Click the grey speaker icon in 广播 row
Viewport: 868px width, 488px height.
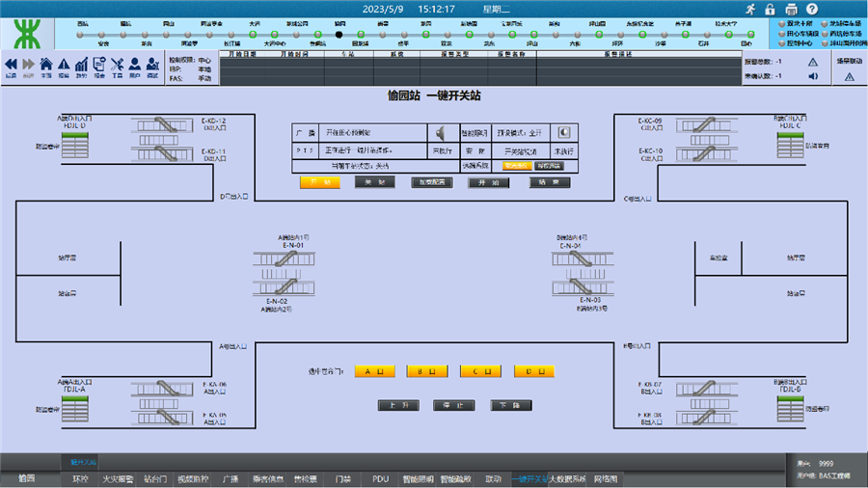point(441,133)
